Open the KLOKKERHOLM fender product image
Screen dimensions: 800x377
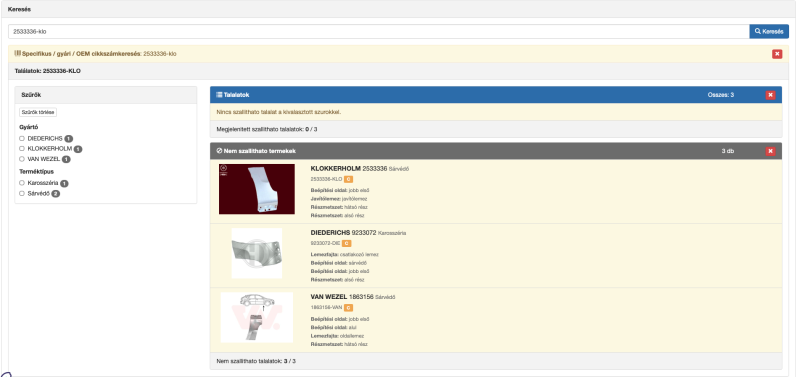pos(257,189)
